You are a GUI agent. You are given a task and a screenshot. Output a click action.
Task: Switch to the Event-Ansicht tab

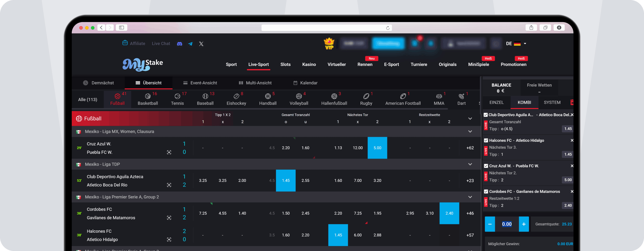[200, 83]
